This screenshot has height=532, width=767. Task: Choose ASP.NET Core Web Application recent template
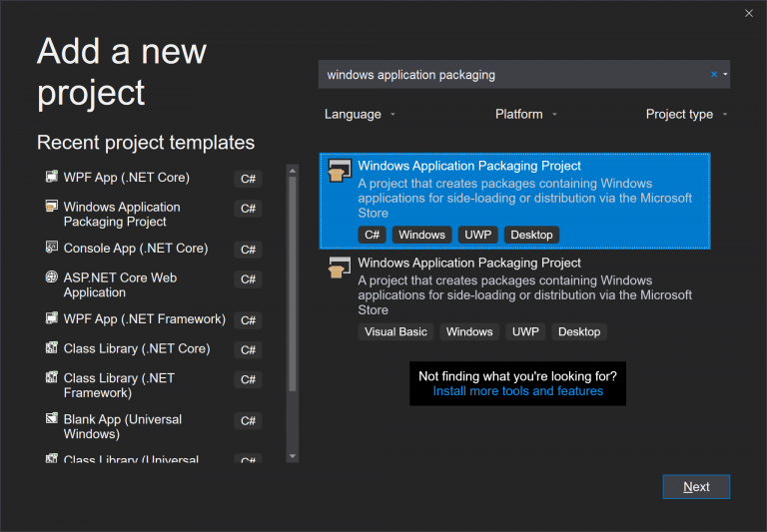click(x=154, y=285)
